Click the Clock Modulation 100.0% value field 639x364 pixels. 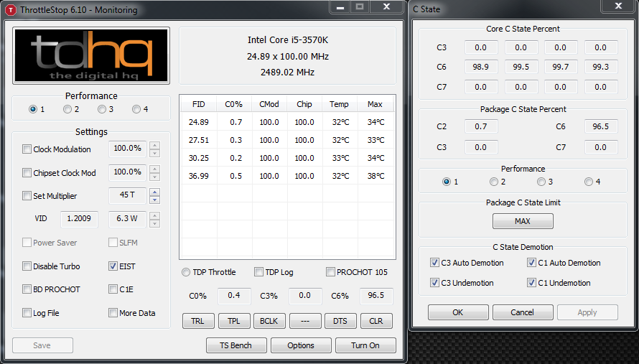click(x=128, y=149)
